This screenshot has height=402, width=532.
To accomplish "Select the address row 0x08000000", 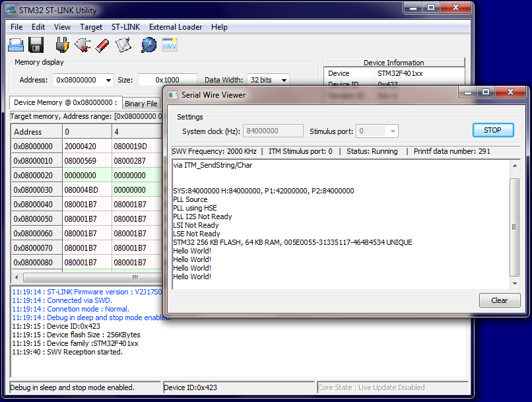I will [37, 147].
